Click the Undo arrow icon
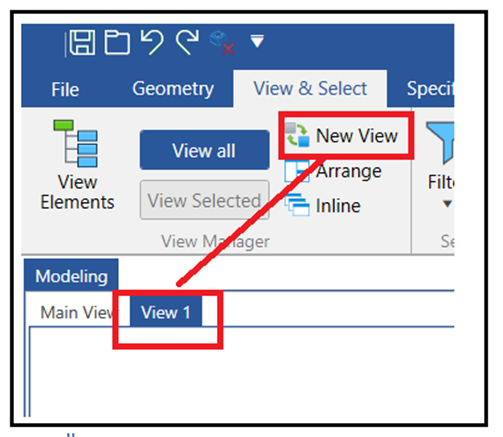 152,42
